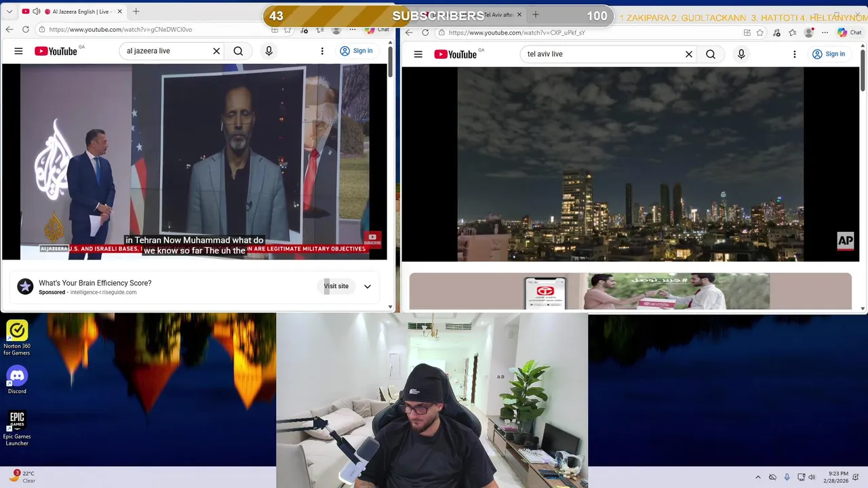Open YouTube settings dots in left window

[322, 51]
